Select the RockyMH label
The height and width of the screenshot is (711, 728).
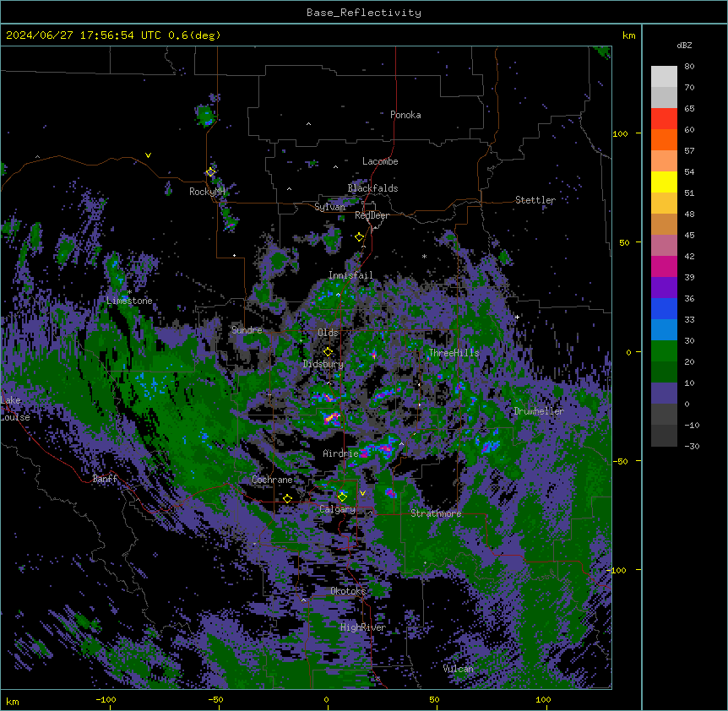(207, 192)
